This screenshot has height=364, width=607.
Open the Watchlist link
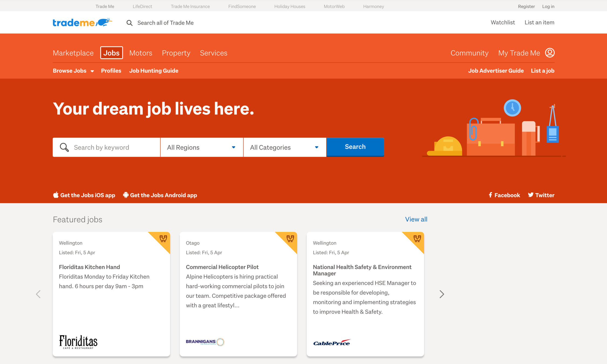coord(503,22)
